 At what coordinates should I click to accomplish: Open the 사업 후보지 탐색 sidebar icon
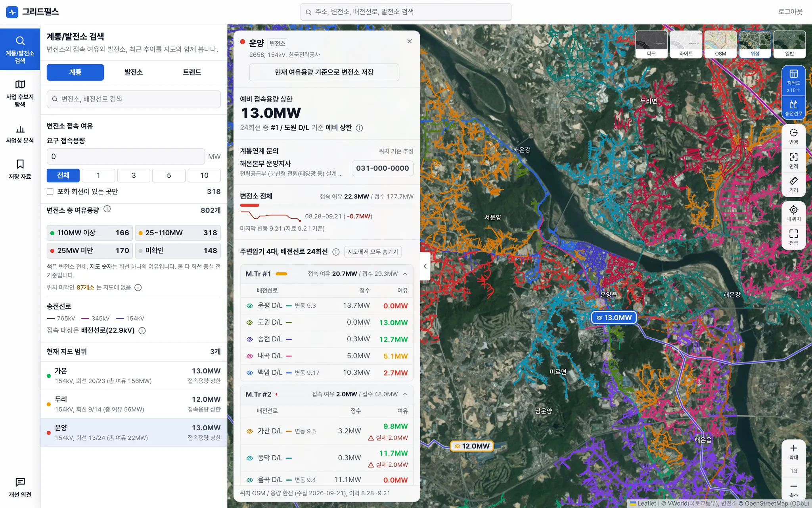click(20, 94)
